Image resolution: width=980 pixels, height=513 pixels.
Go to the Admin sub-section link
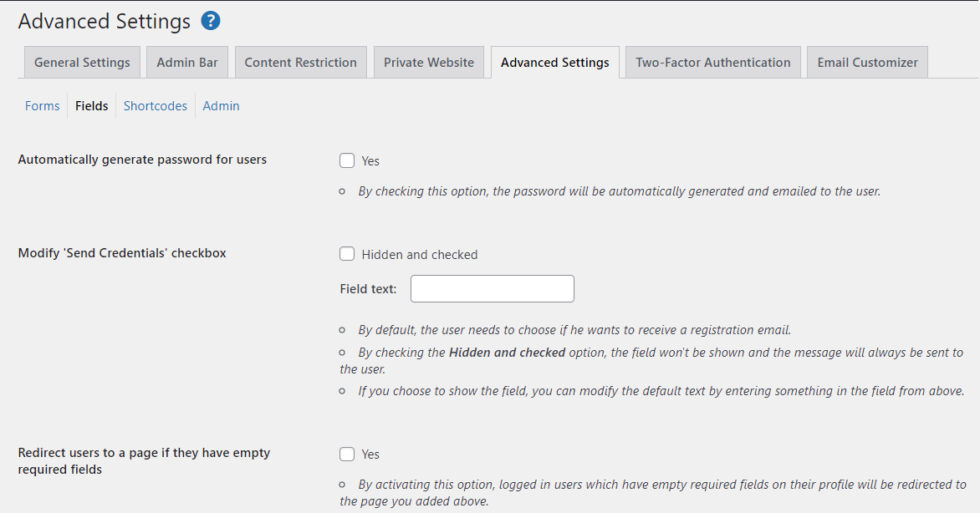pyautogui.click(x=222, y=105)
